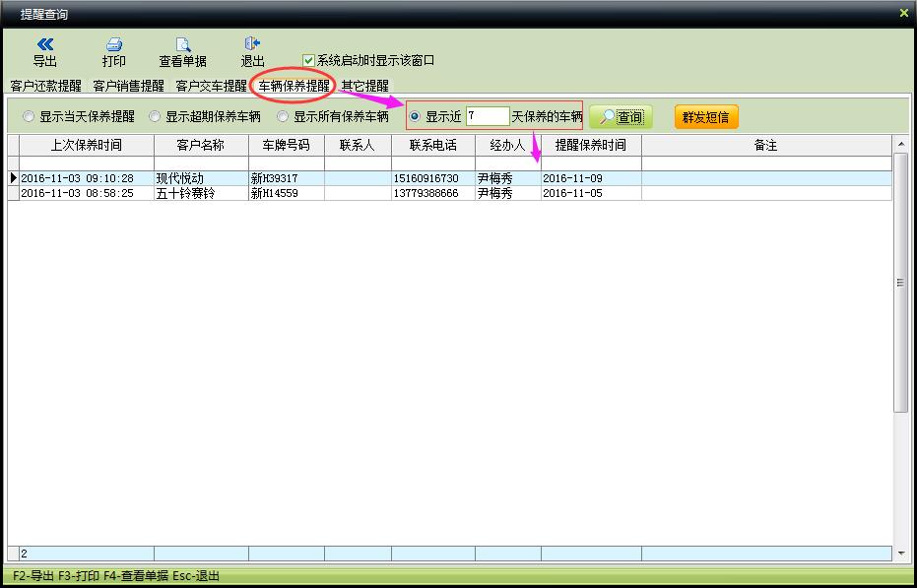Click the 查询 search button

pyautogui.click(x=621, y=117)
